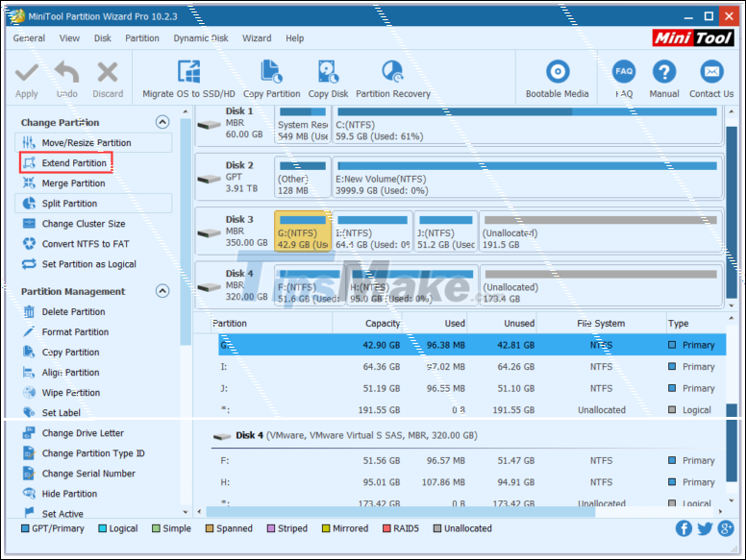Open the Dynamic Disk menu
The image size is (746, 560).
click(201, 38)
